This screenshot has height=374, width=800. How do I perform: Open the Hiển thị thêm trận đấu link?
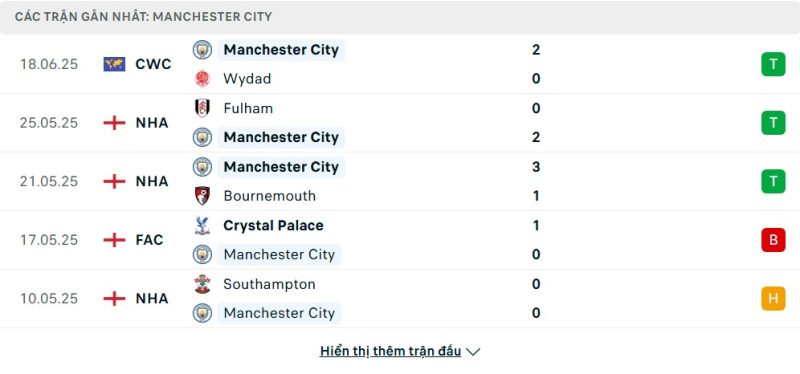point(390,351)
